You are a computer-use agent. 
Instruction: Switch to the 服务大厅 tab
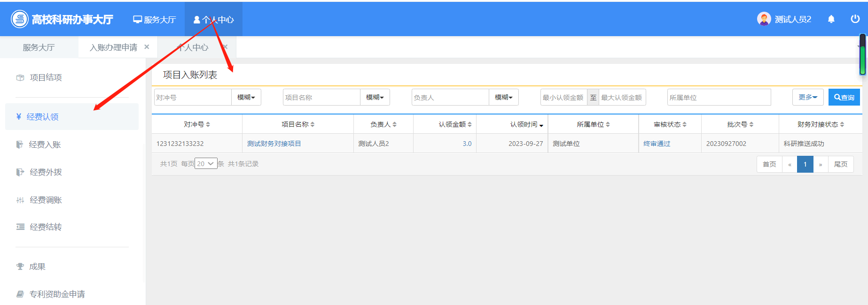click(39, 47)
